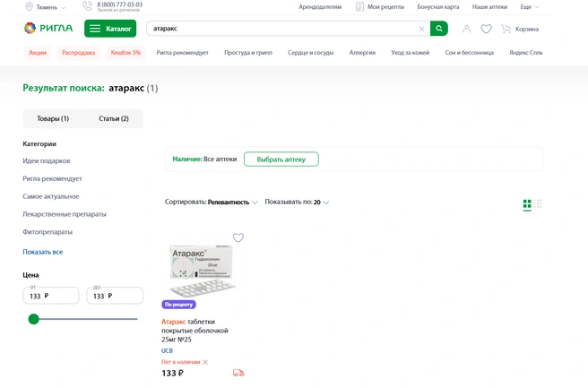Select the Распродажа category chip
Screen dimensions: 588x388
pos(78,53)
